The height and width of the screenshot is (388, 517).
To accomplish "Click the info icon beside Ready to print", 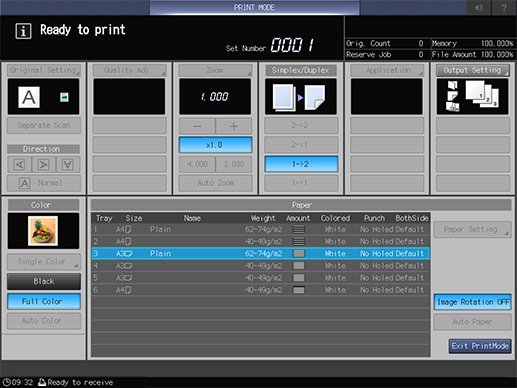I will 23,31.
